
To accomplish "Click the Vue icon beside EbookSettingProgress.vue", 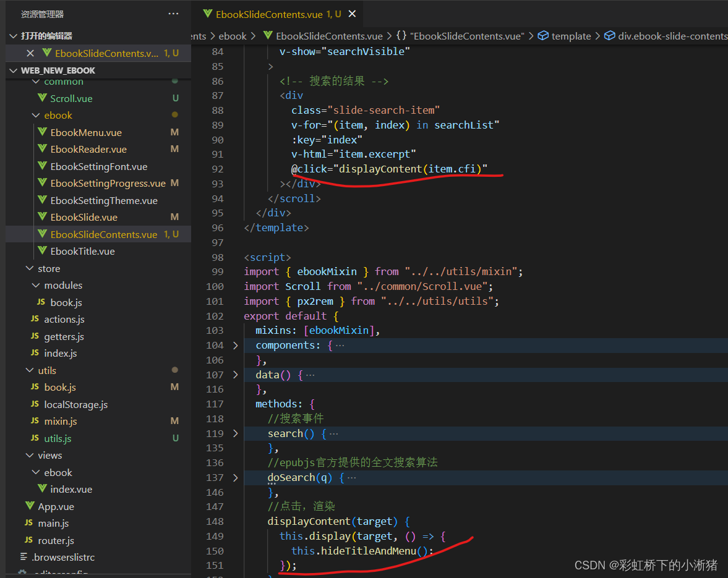I will coord(42,183).
